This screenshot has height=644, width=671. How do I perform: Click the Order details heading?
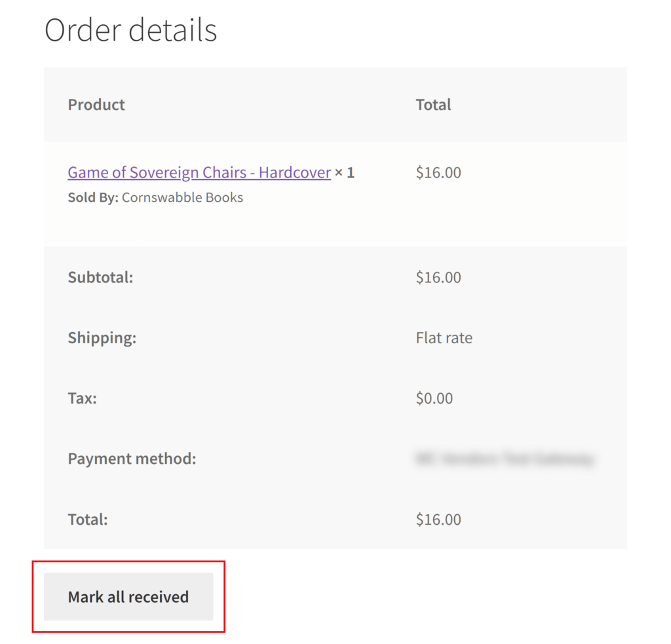click(130, 30)
